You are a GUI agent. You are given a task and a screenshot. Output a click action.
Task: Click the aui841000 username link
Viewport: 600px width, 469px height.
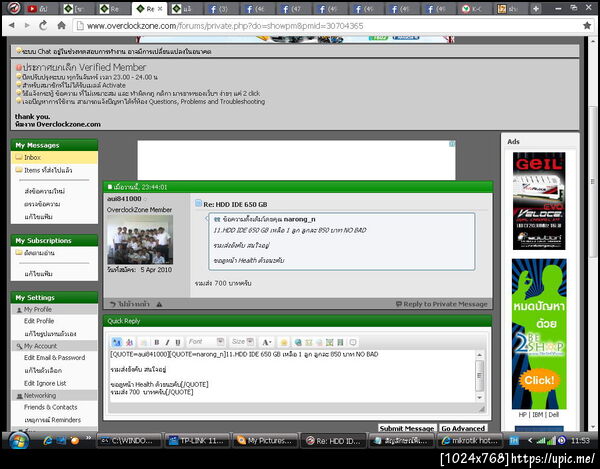[124, 199]
